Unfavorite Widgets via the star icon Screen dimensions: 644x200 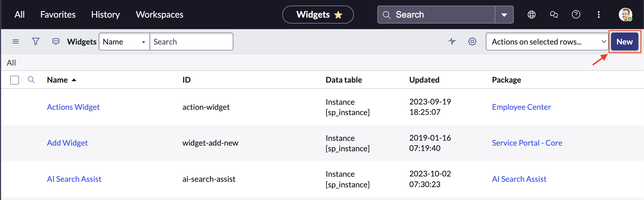[x=338, y=15]
